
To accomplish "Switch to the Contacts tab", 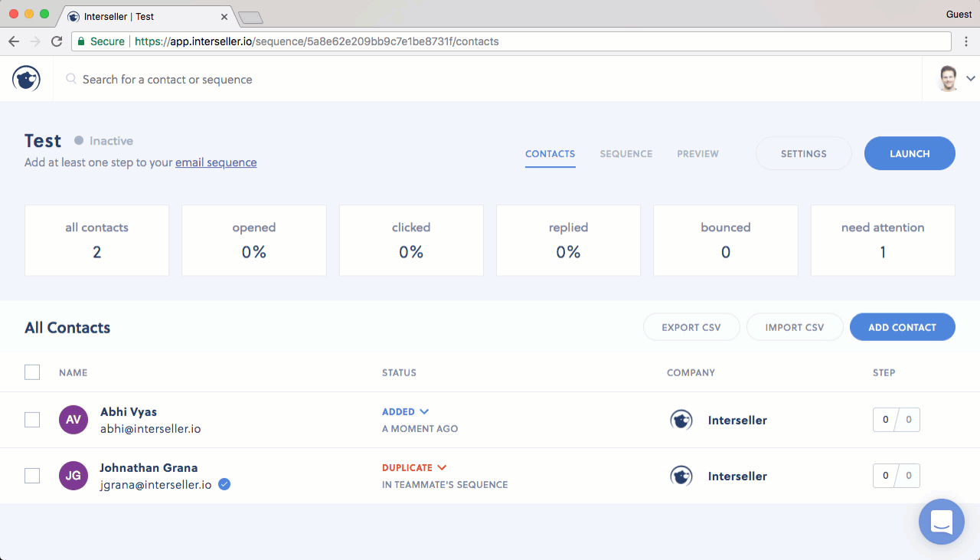I will click(550, 154).
